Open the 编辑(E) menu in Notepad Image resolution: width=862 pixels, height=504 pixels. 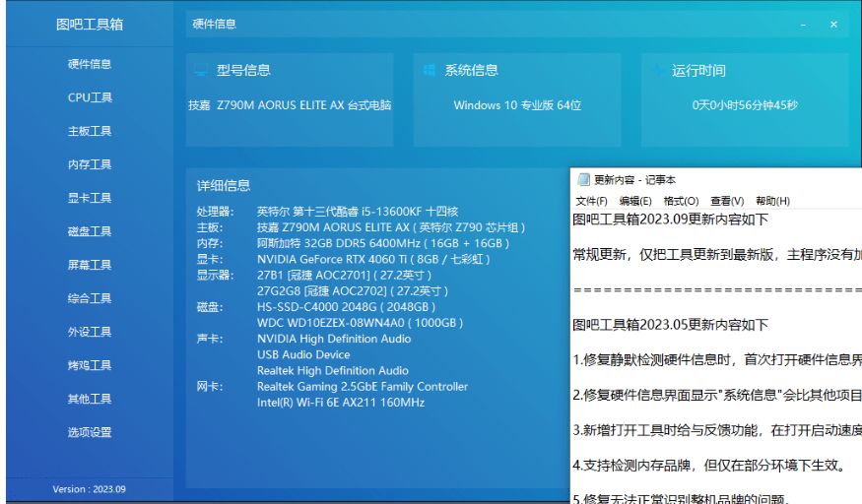coord(635,201)
